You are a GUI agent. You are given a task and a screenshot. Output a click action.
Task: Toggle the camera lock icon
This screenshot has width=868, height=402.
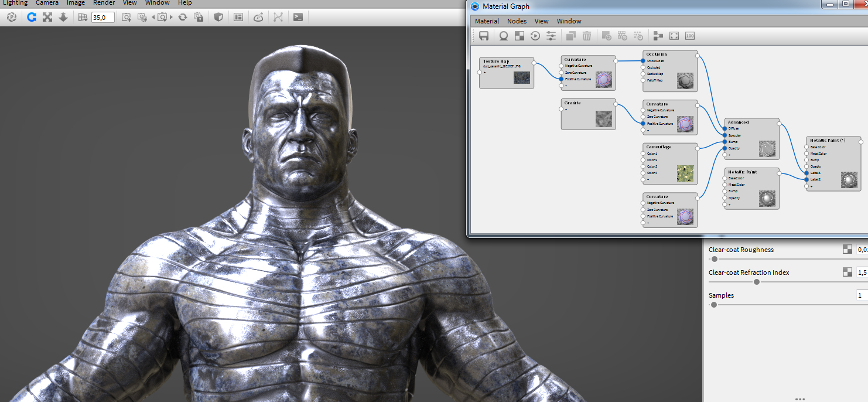(x=199, y=17)
